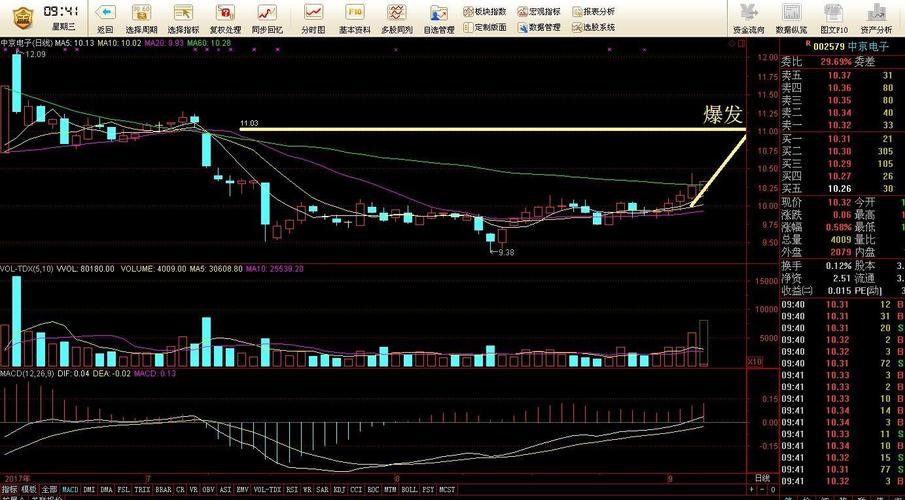
Task: Click the X10 volume scale toggle
Action: click(x=753, y=361)
